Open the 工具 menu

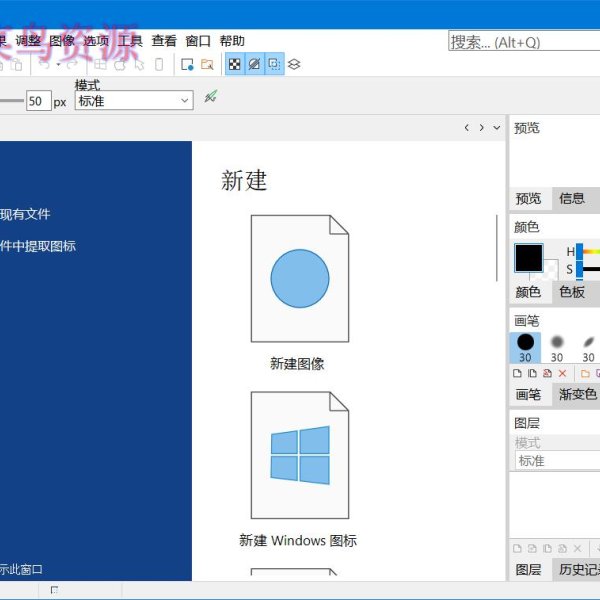click(x=130, y=41)
